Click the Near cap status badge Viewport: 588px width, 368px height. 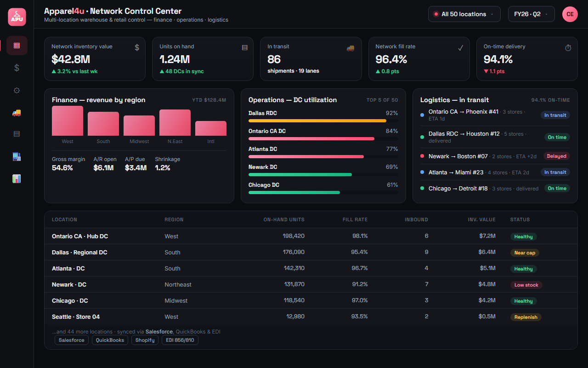[x=525, y=253]
